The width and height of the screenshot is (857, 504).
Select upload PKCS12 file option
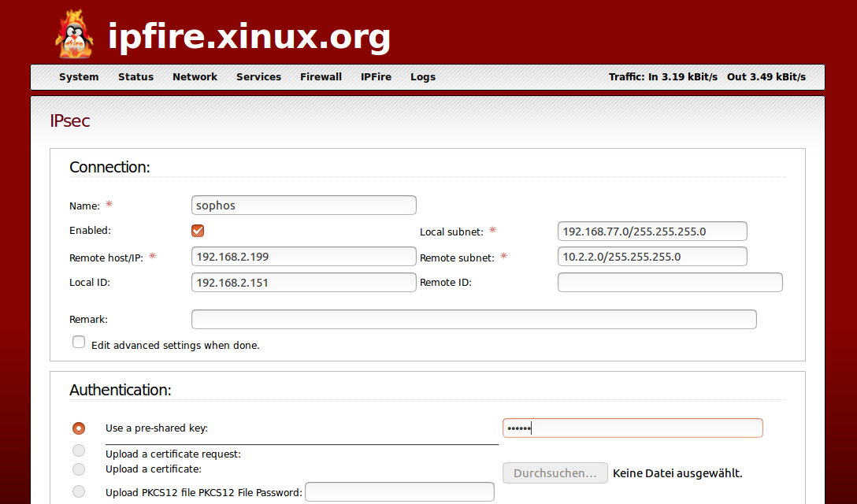pyautogui.click(x=79, y=491)
